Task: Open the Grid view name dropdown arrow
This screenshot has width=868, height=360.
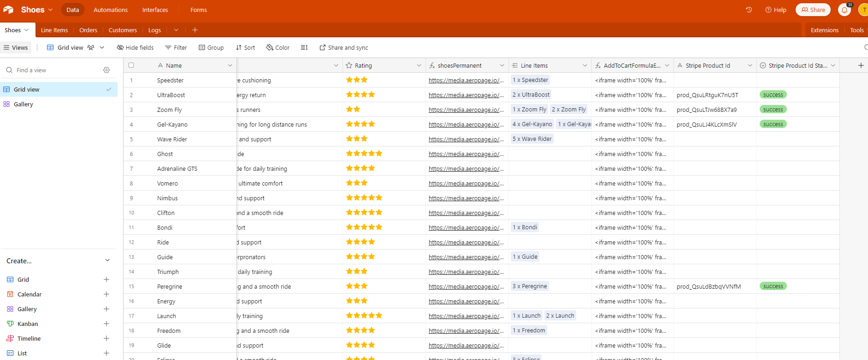Action: [102, 47]
